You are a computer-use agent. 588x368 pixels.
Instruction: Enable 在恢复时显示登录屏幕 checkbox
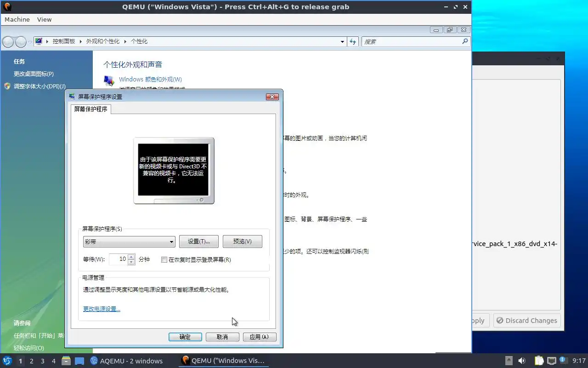[164, 260]
